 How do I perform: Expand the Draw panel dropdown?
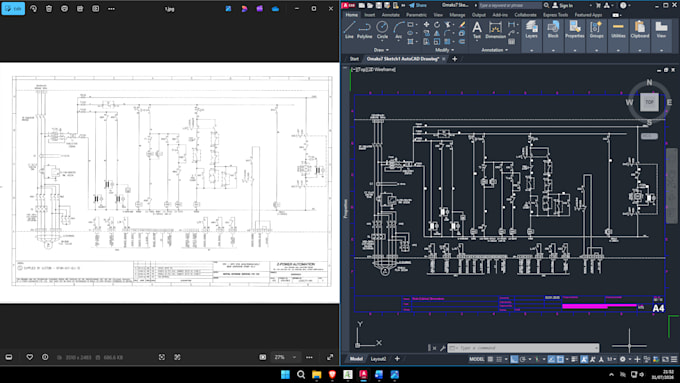tap(387, 50)
